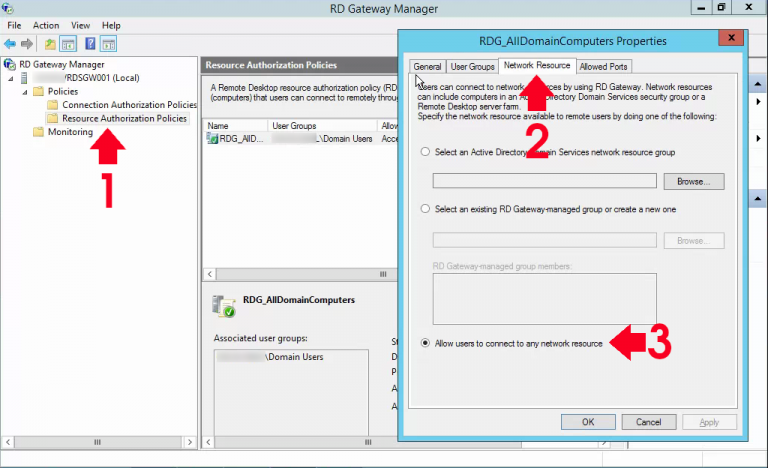Click the Back arrow toolbar icon

10,44
